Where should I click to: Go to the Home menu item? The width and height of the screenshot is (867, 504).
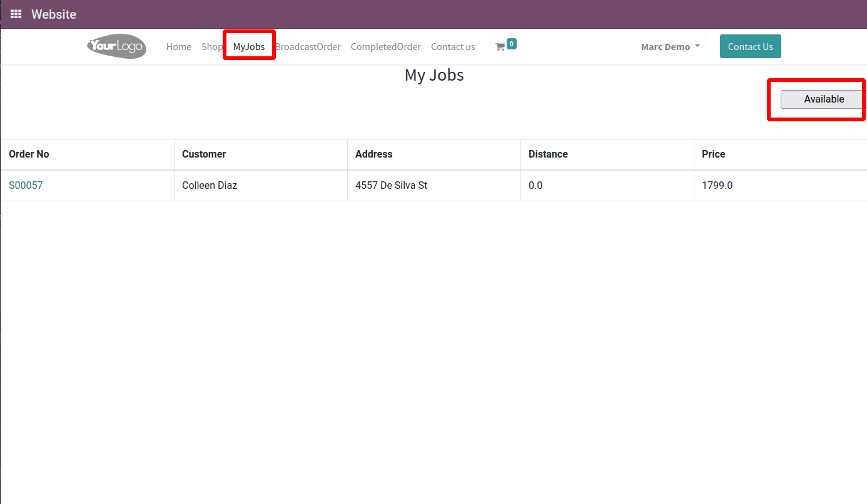click(179, 47)
